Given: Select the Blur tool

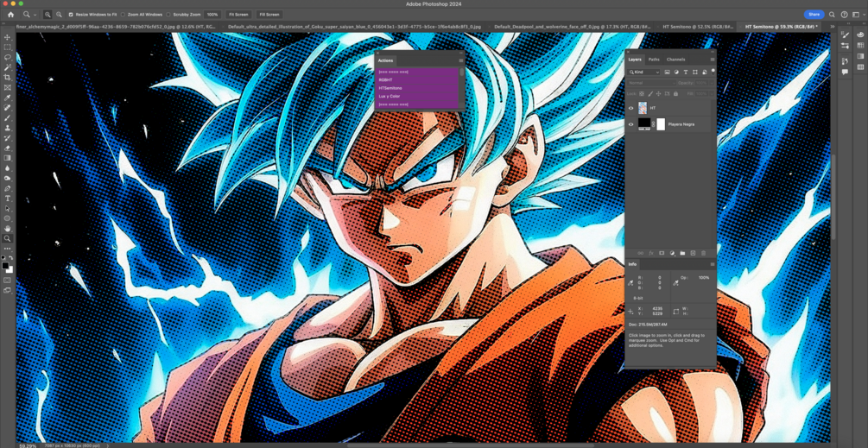Looking at the screenshot, I should (x=8, y=167).
